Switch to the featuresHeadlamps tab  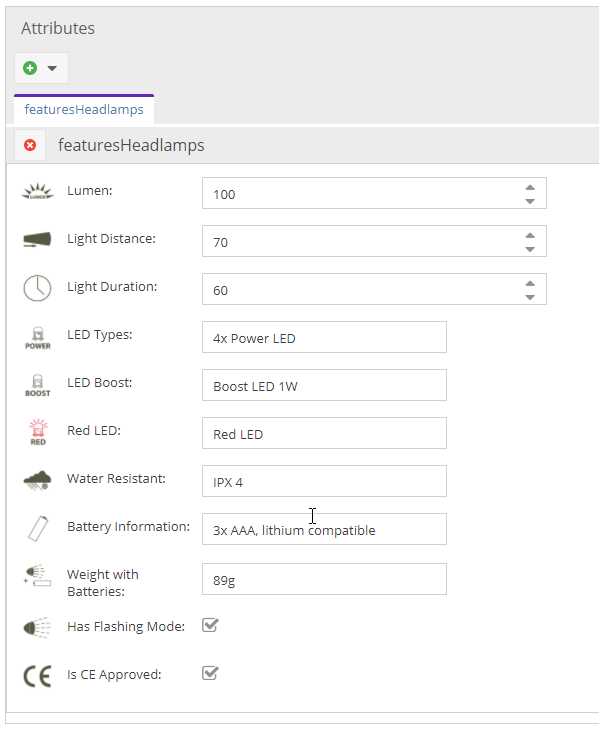coord(84,109)
